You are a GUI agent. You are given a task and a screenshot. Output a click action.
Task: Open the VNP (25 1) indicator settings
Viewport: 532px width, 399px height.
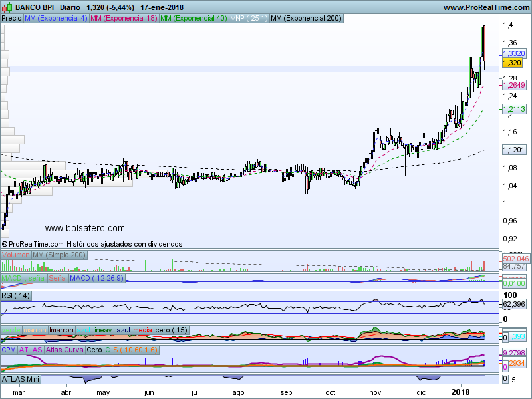pos(249,19)
